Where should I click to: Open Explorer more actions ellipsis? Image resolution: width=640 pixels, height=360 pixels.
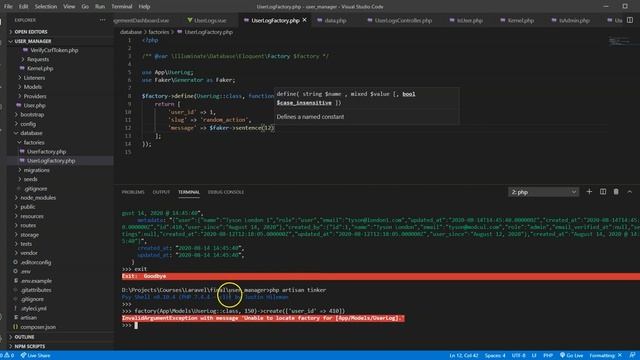(102, 20)
